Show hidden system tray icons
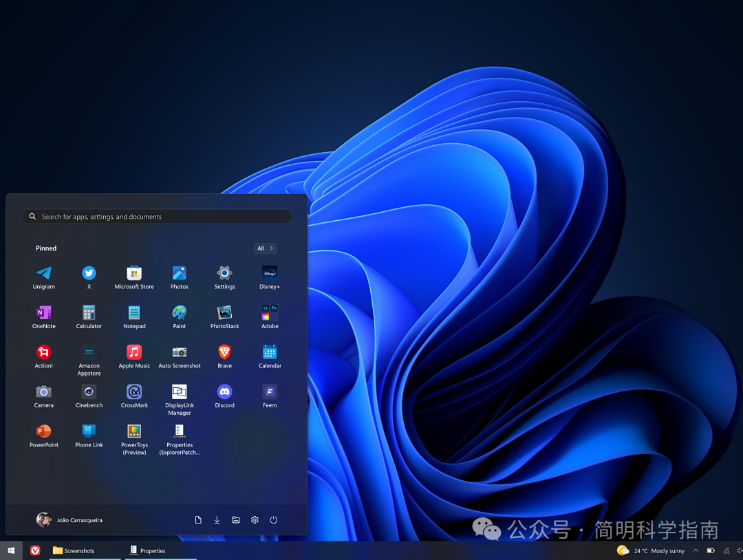This screenshot has width=743, height=560. click(696, 551)
